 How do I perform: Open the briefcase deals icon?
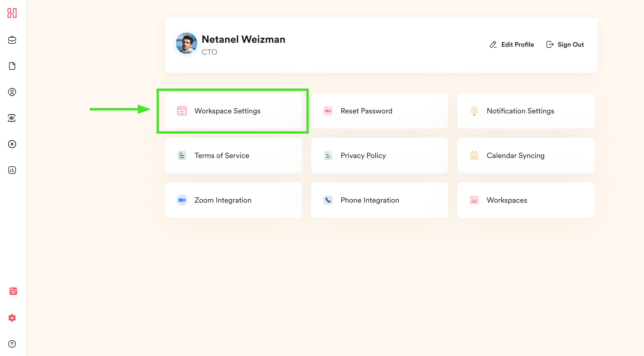coord(12,40)
